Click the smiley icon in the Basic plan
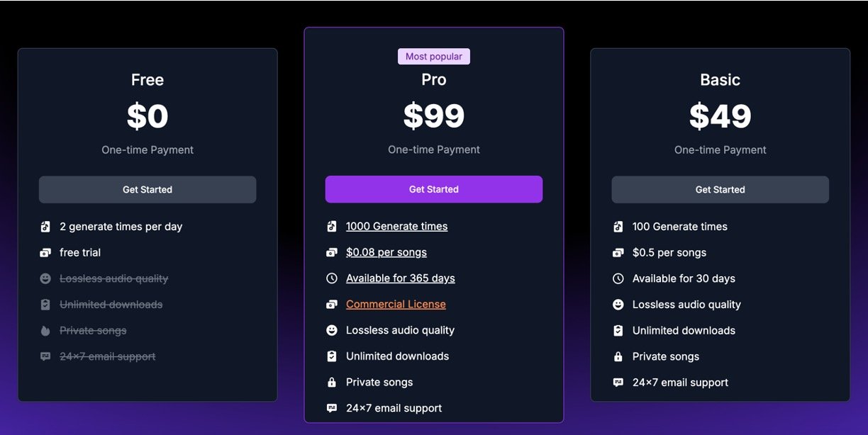Screen dimensions: 868x435 (x=618, y=305)
